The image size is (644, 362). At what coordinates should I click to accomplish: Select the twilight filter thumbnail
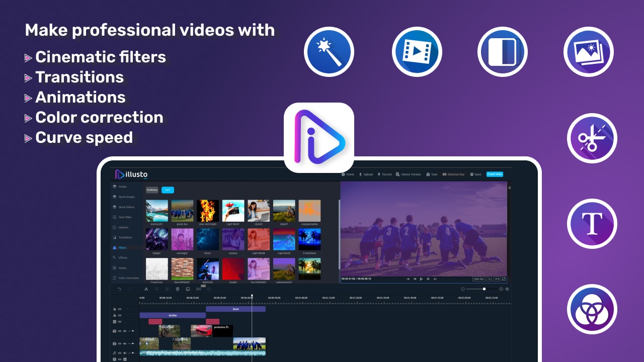(x=157, y=240)
